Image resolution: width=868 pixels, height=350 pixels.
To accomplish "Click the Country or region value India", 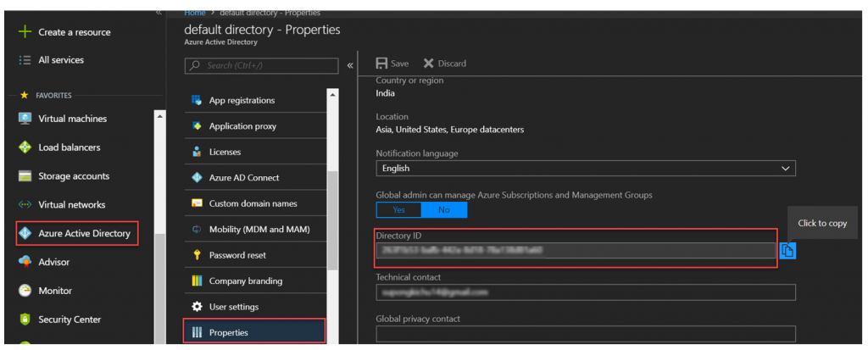I will pos(386,93).
